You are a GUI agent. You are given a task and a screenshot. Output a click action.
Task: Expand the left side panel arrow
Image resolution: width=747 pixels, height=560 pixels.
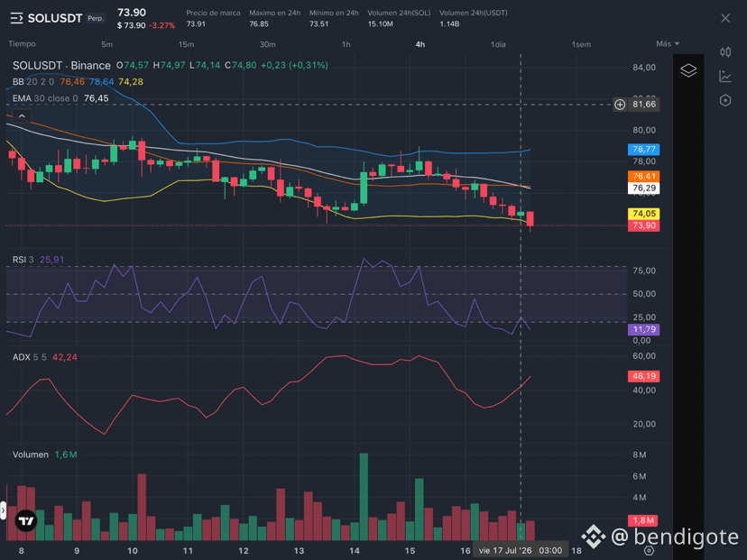pyautogui.click(x=3, y=510)
